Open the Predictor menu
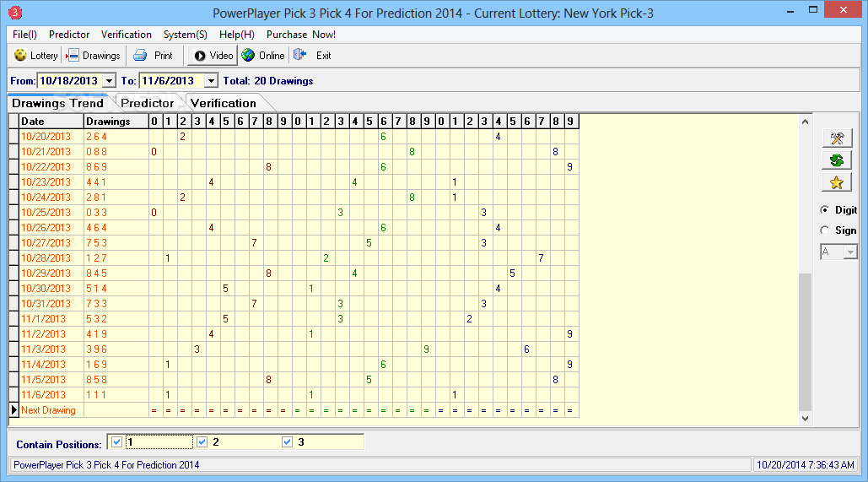The height and width of the screenshot is (482, 868). click(x=69, y=35)
